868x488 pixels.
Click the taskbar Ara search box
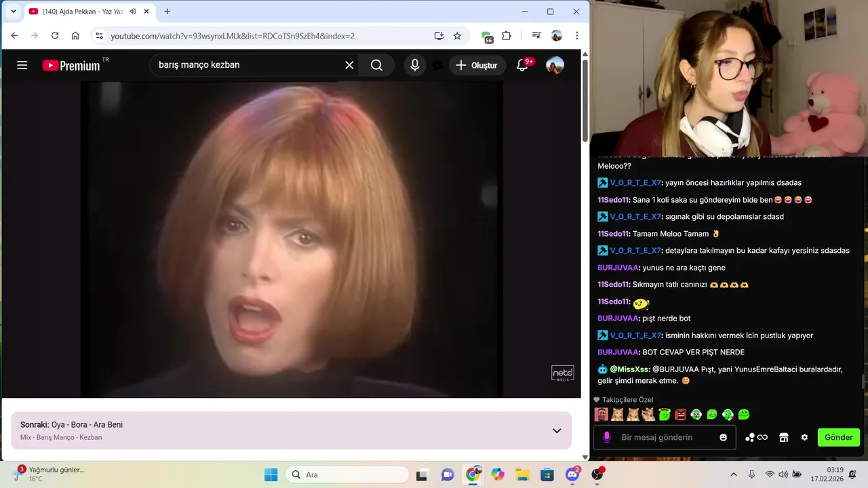click(x=347, y=474)
